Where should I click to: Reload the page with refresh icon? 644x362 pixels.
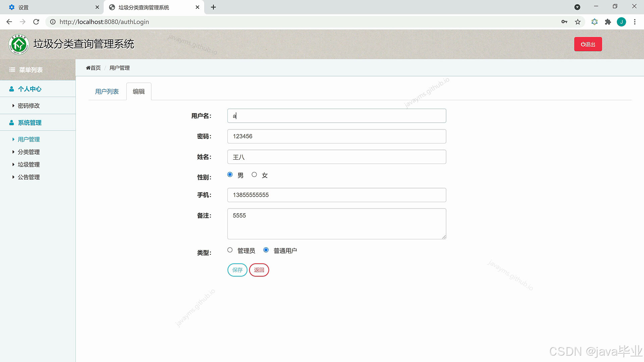[36, 22]
